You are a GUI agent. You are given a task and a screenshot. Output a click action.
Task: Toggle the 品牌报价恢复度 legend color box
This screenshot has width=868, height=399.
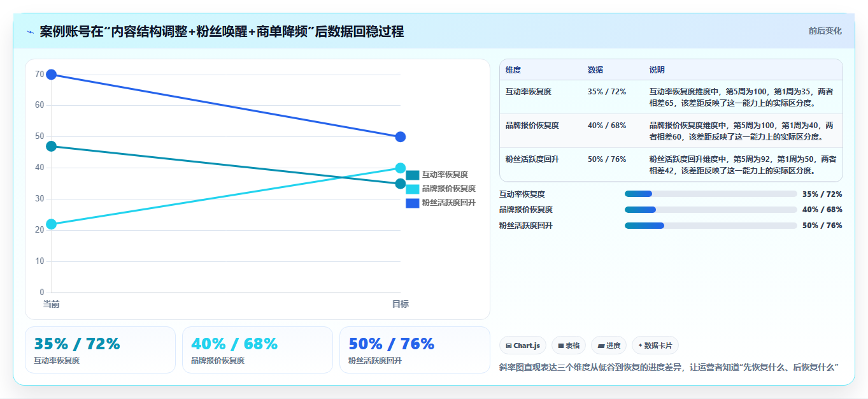[x=413, y=189]
